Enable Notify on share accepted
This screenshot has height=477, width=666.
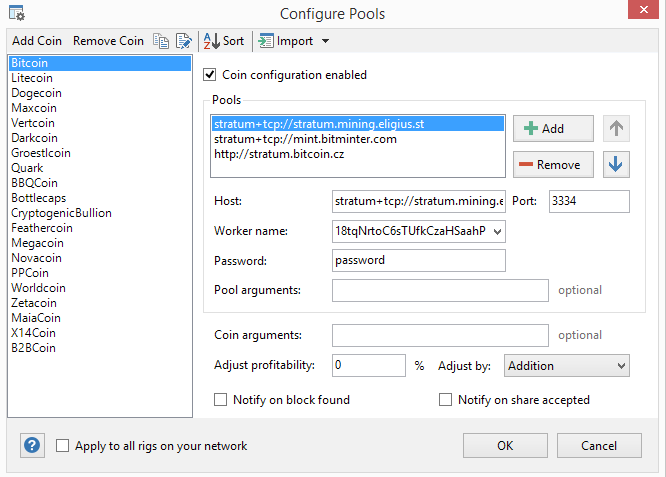pyautogui.click(x=446, y=400)
